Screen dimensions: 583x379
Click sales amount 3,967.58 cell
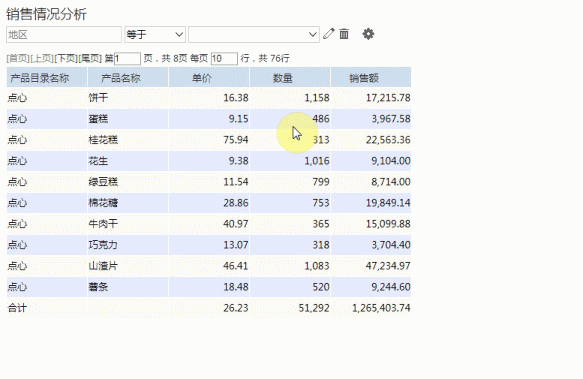point(371,119)
